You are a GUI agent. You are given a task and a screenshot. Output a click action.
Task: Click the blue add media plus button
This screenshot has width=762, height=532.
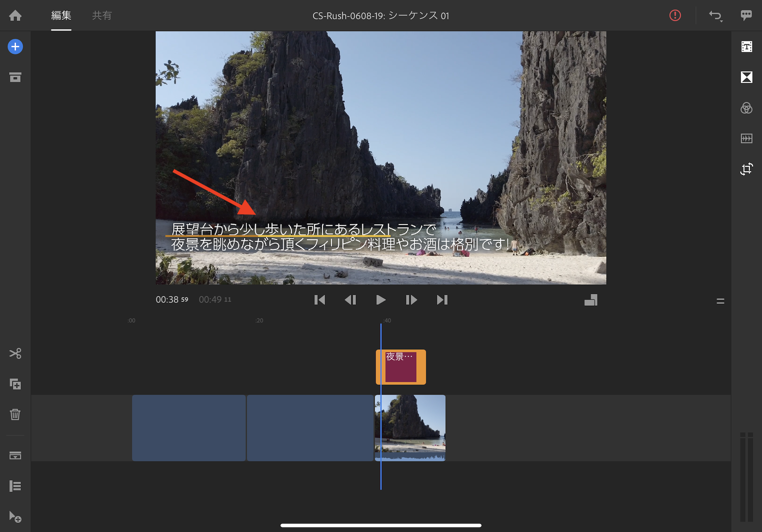15,46
